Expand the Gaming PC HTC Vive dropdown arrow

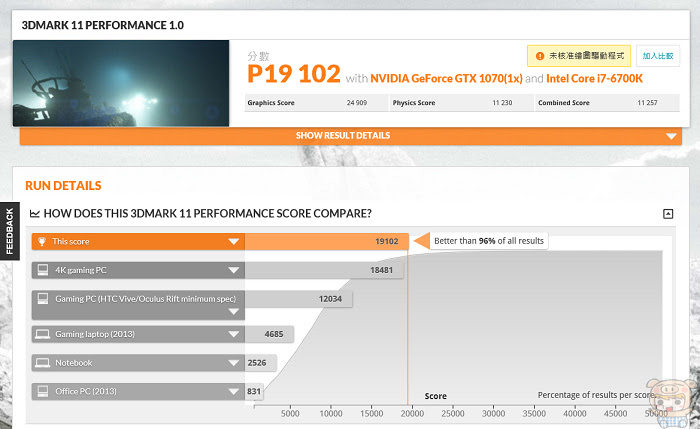[x=233, y=312]
